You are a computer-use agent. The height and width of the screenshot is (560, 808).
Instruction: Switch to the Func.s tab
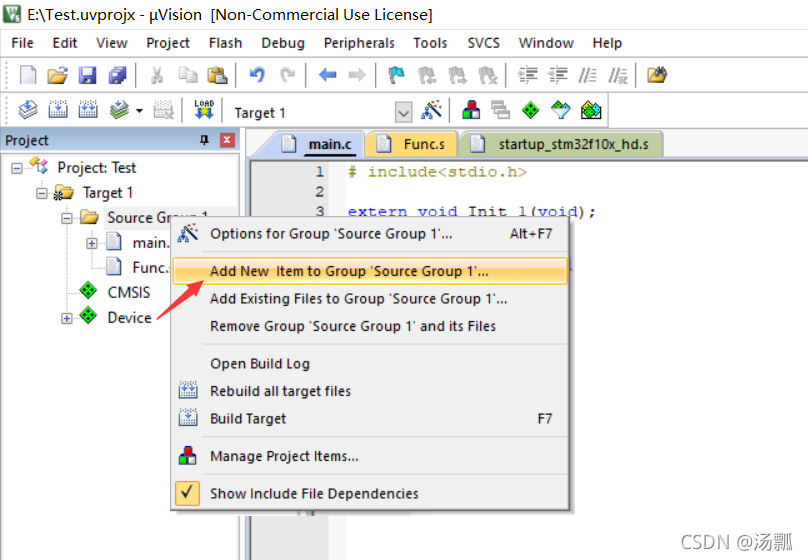coord(412,144)
